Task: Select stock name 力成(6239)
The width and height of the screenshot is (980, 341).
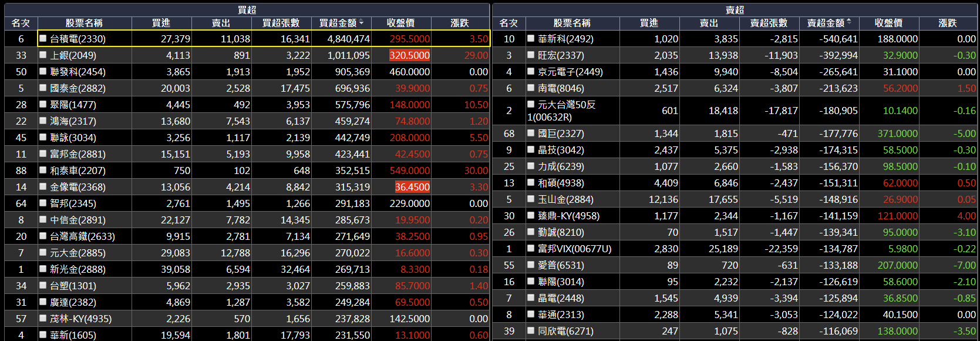Action: (x=561, y=166)
